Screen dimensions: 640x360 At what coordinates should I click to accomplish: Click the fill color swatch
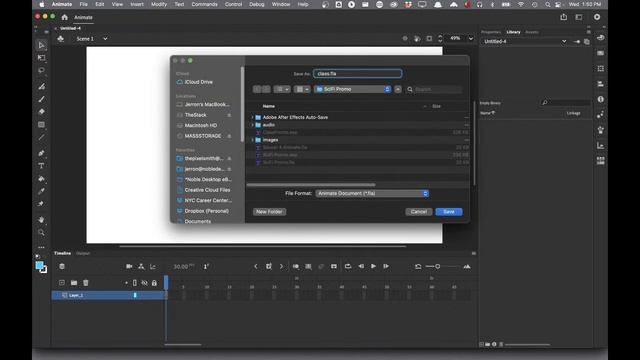pos(39,265)
